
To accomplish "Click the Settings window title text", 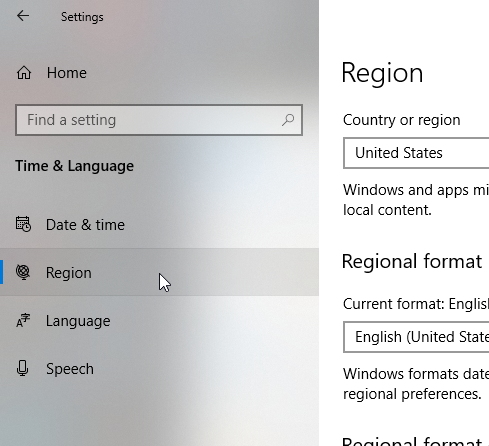I will point(82,17).
